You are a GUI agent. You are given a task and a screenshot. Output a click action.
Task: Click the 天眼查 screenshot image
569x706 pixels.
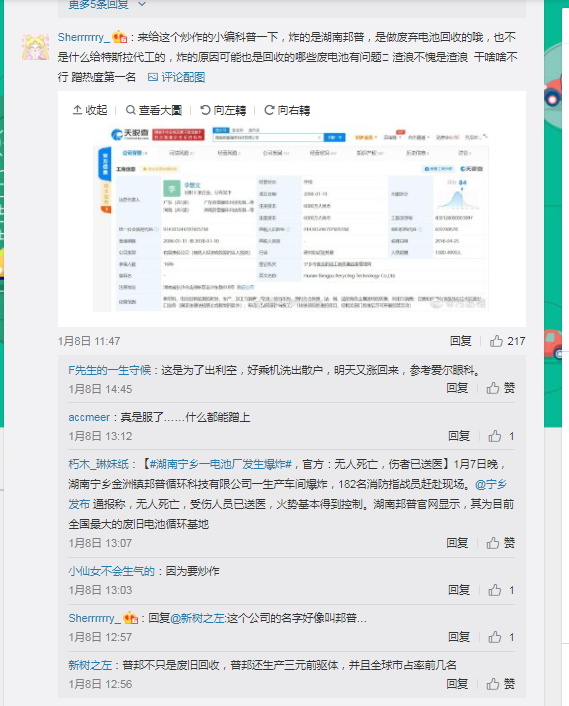[x=292, y=217]
